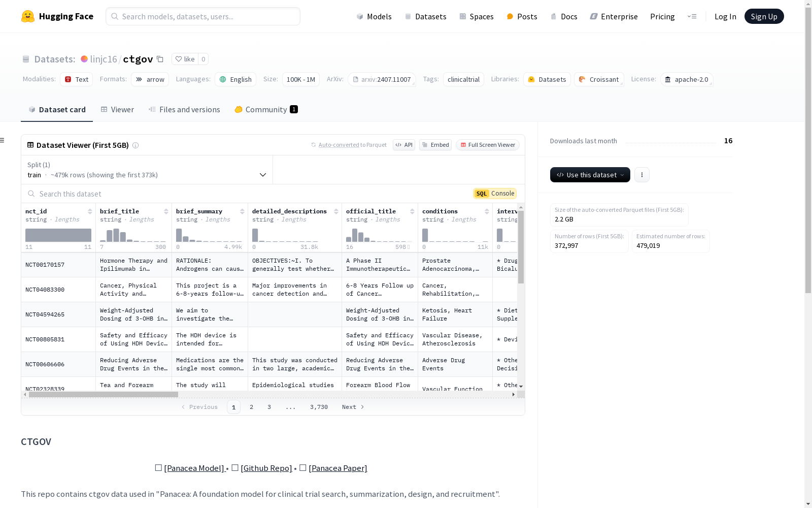Sort the official_title column

[412, 211]
